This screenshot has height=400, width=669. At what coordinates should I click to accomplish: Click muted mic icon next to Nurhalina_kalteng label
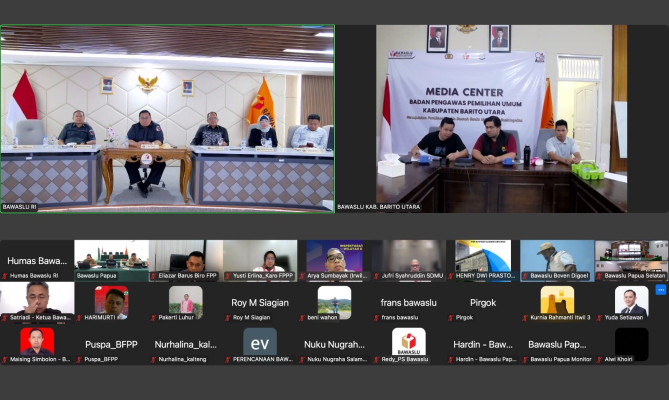click(x=153, y=359)
